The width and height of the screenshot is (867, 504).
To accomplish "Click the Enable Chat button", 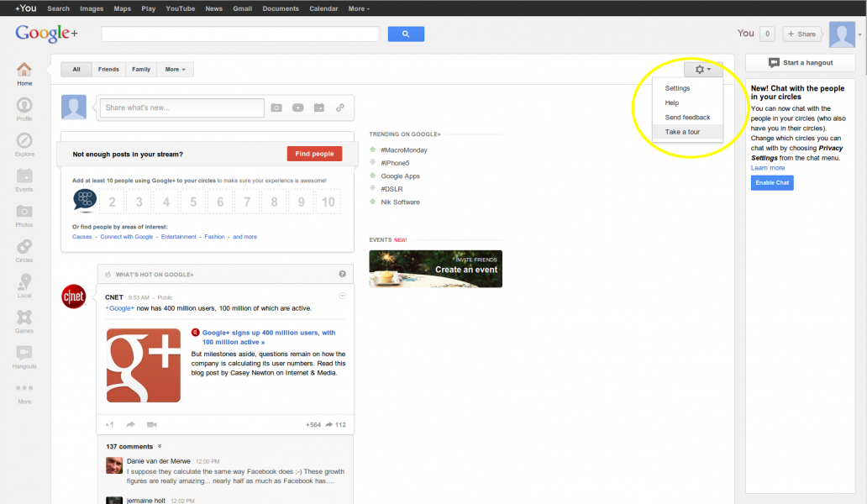I will tap(772, 182).
